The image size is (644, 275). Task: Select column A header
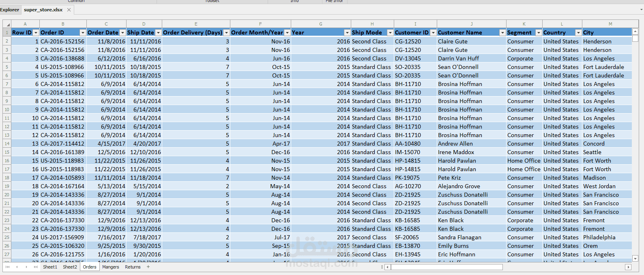[x=25, y=24]
